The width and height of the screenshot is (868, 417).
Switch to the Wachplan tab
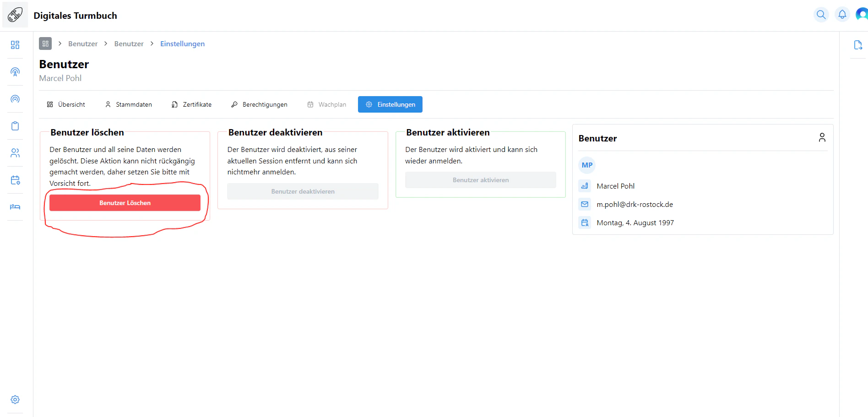pos(327,104)
